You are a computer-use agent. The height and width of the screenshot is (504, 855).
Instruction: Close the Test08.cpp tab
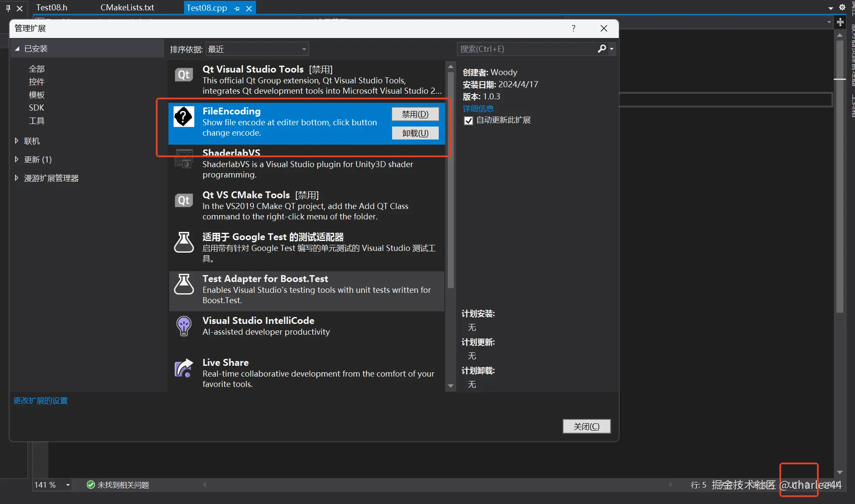click(249, 8)
